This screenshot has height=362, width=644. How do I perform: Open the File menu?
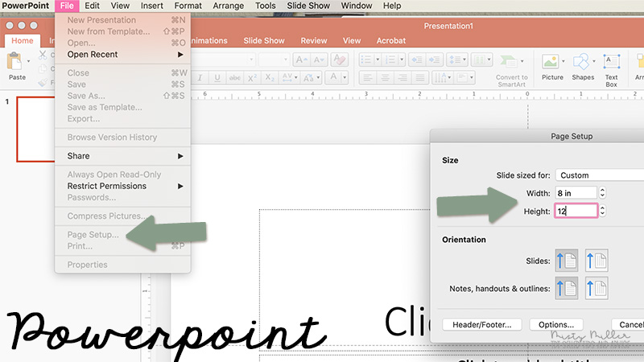tap(67, 6)
